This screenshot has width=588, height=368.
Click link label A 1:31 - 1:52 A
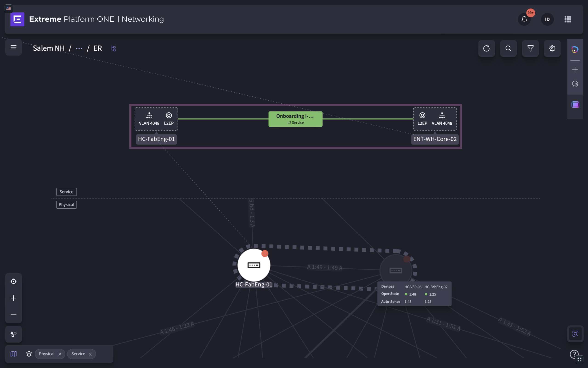(514, 327)
